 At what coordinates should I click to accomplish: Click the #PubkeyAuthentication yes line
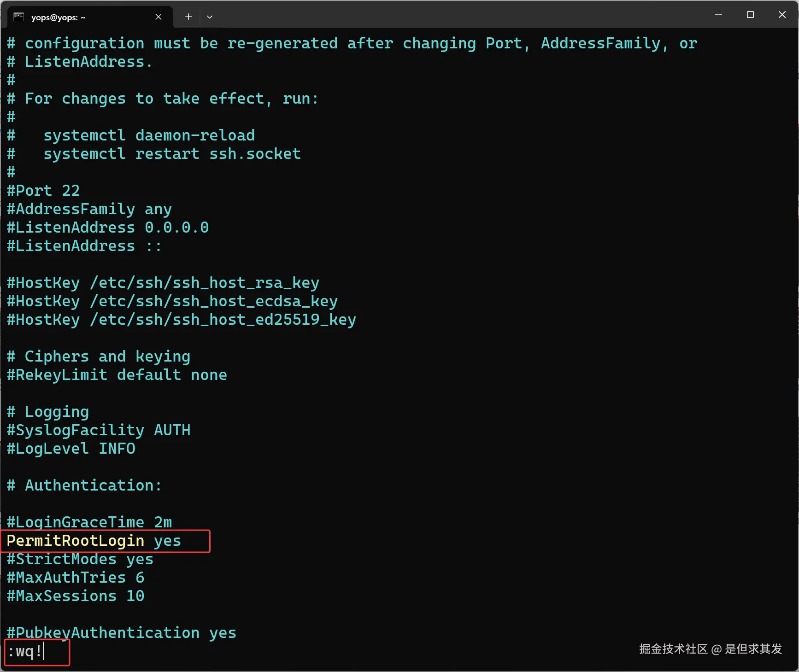(121, 632)
